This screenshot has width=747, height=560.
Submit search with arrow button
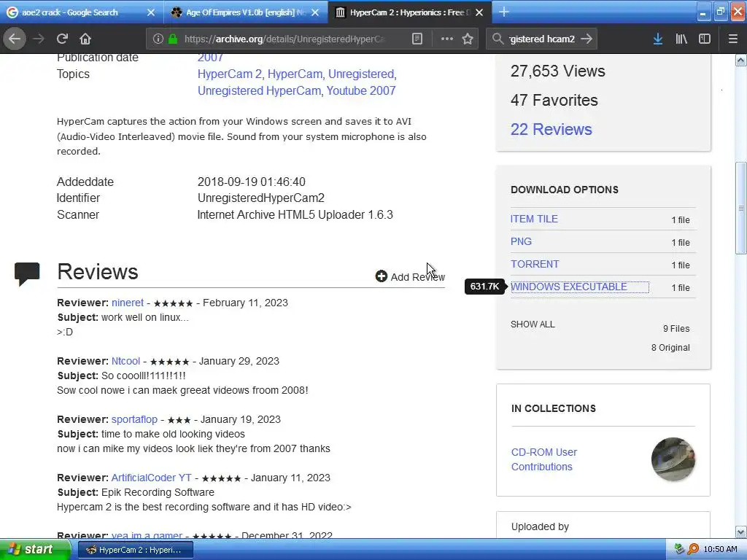click(x=587, y=39)
